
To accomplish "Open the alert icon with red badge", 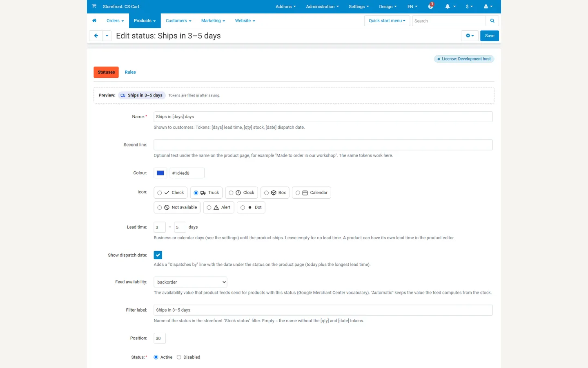I will (x=431, y=6).
